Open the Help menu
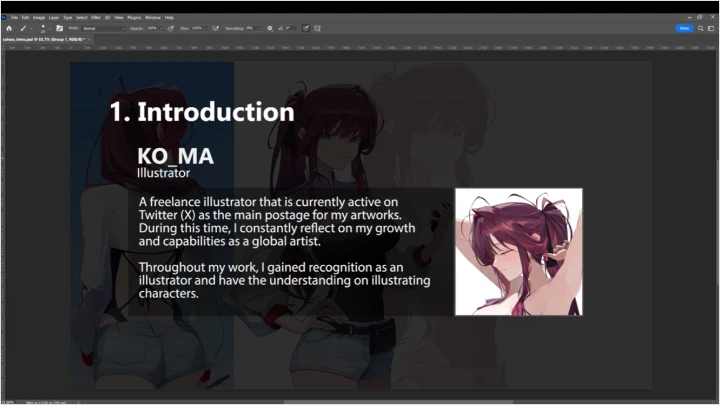 169,17
